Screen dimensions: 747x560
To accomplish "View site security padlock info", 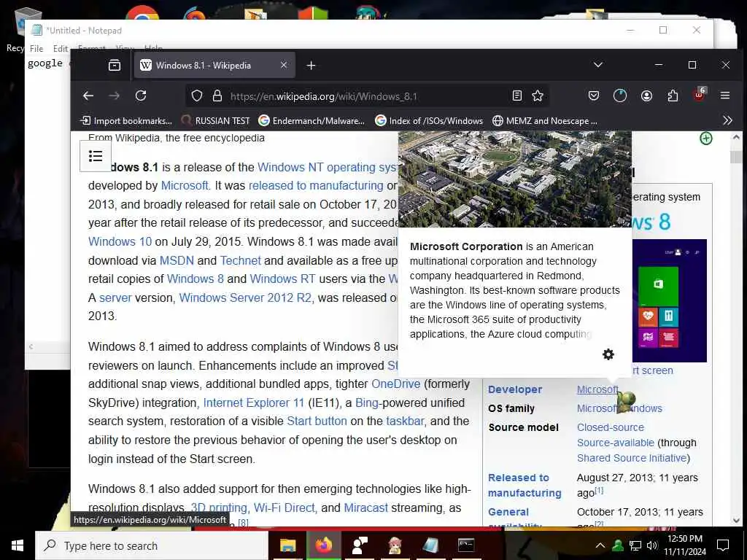I will [217, 96].
